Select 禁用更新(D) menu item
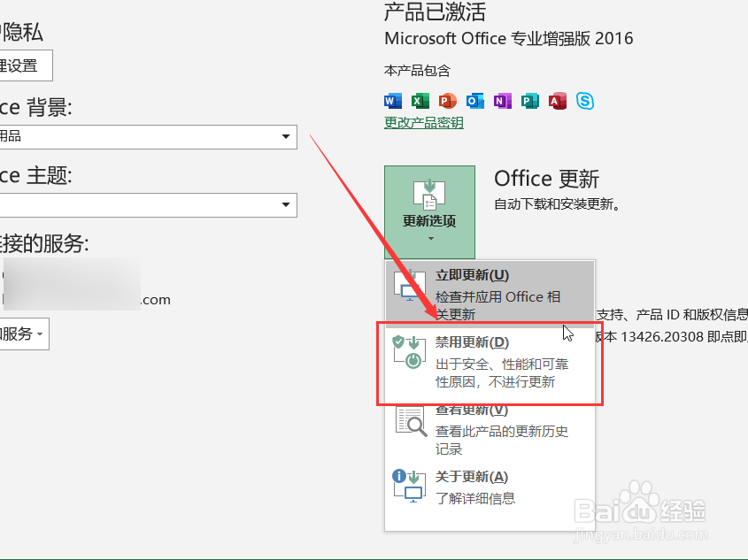The width and height of the screenshot is (748, 560). [x=490, y=362]
